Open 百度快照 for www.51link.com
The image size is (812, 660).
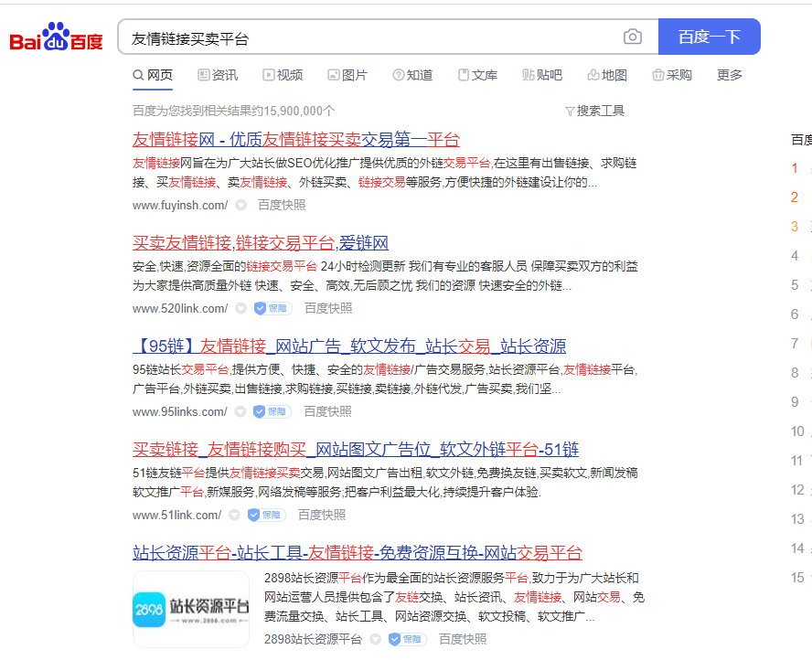tap(322, 515)
